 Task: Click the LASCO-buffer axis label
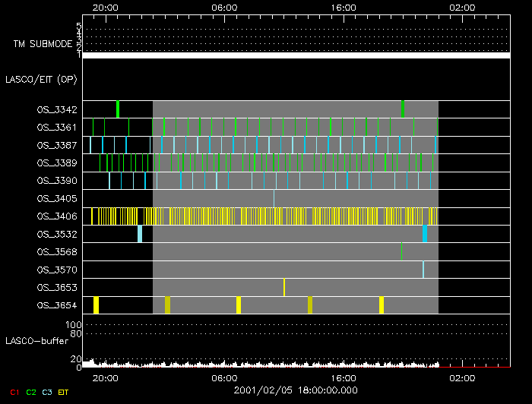click(37, 341)
